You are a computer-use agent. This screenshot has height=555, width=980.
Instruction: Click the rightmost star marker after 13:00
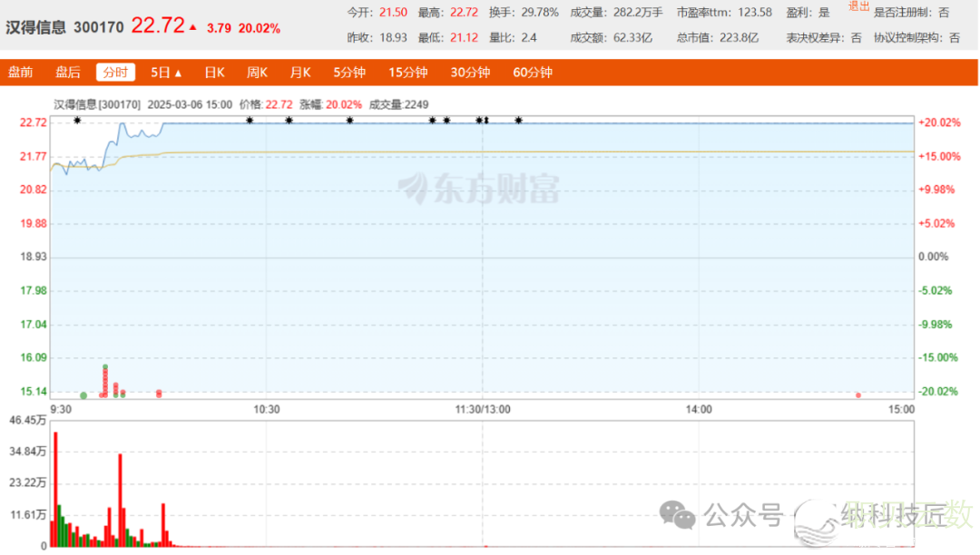519,120
